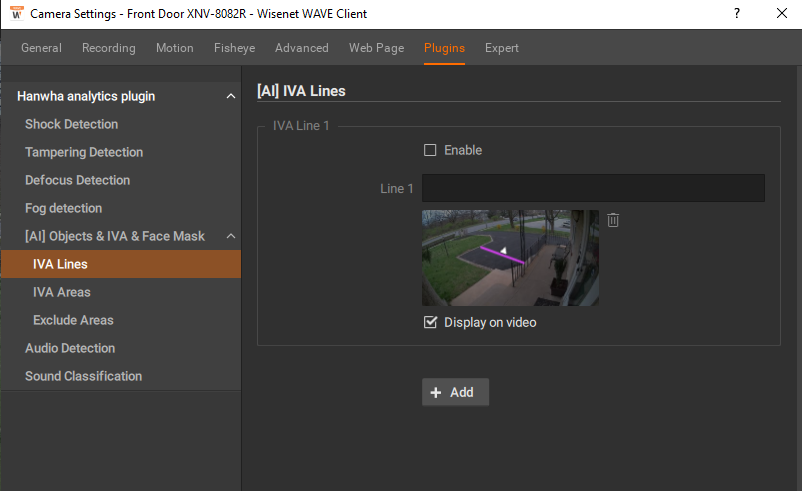Add a new IVA line
This screenshot has width=802, height=491.
pyautogui.click(x=455, y=392)
